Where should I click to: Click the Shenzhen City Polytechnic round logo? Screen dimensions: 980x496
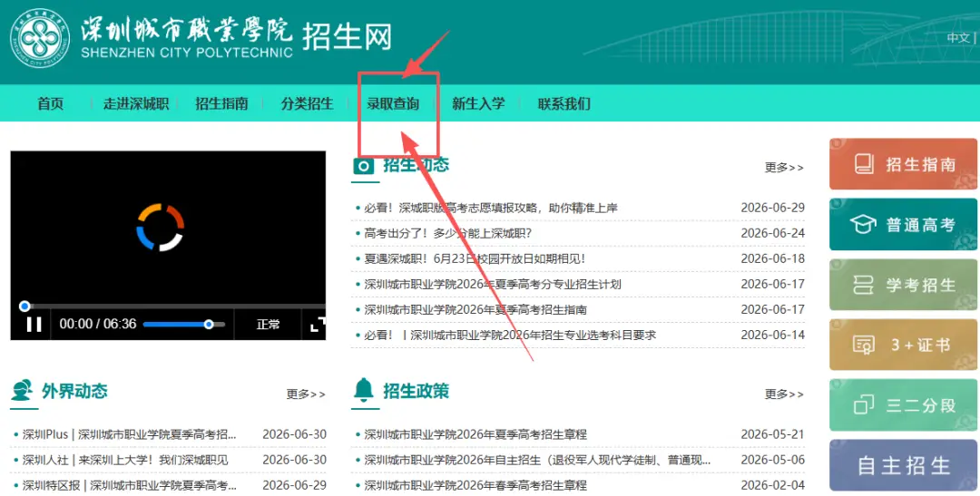point(40,40)
